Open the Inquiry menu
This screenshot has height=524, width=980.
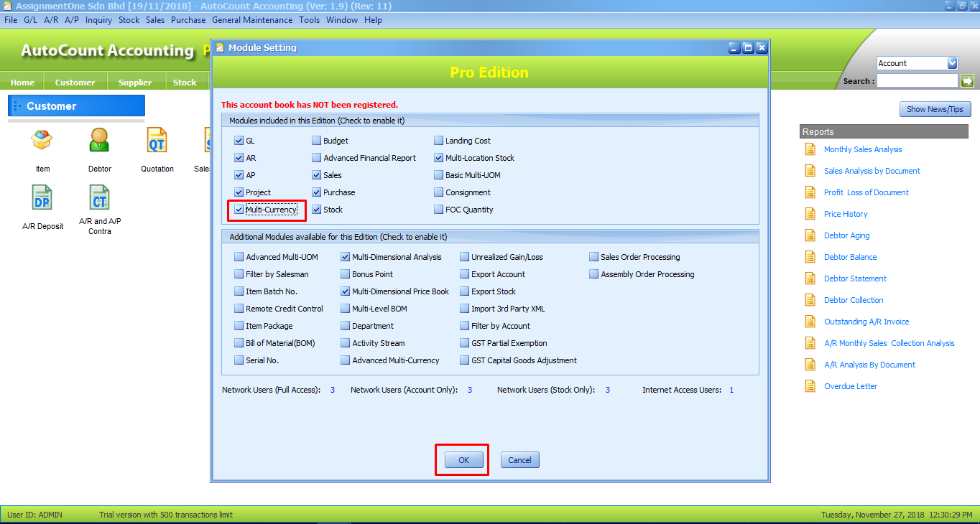point(98,20)
